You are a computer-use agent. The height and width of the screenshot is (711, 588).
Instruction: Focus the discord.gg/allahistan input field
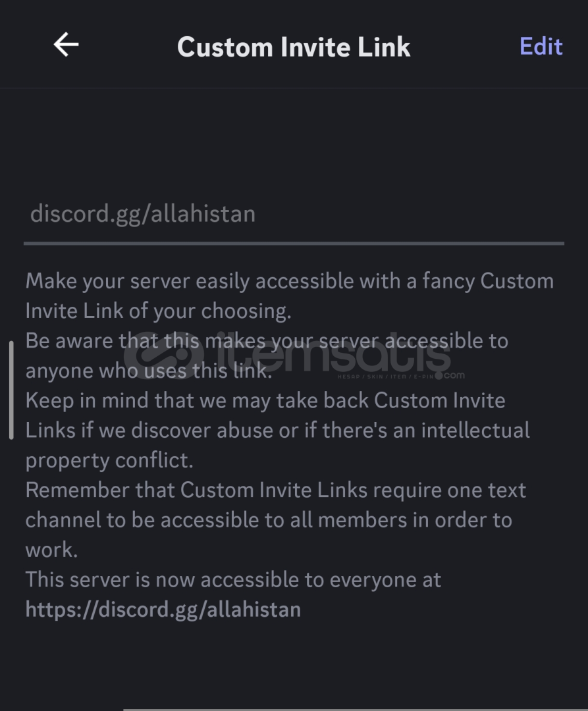click(294, 213)
